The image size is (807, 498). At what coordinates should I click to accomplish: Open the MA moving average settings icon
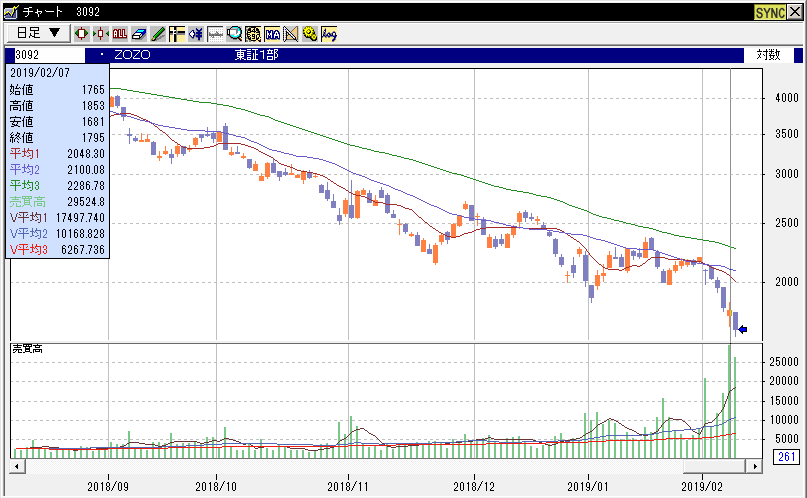[272, 33]
